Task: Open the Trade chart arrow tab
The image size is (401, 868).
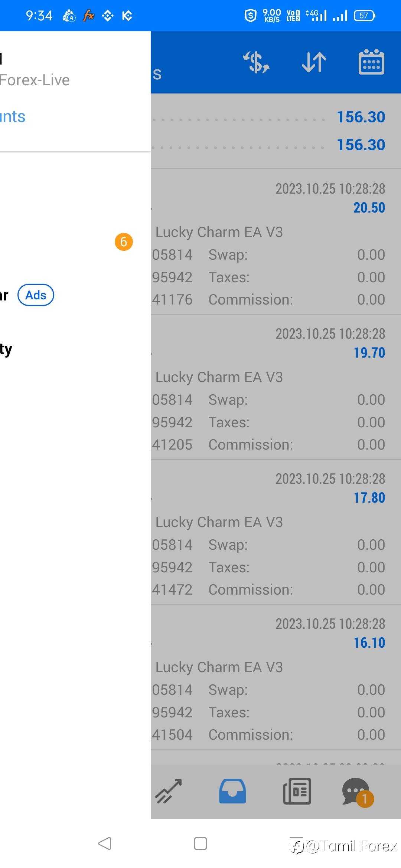Action: click(169, 791)
